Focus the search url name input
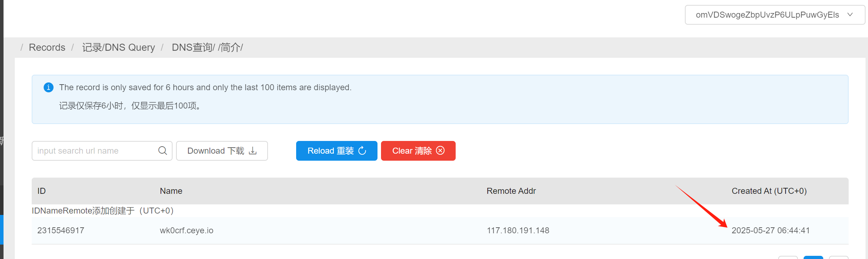The height and width of the screenshot is (259, 868). [95, 151]
